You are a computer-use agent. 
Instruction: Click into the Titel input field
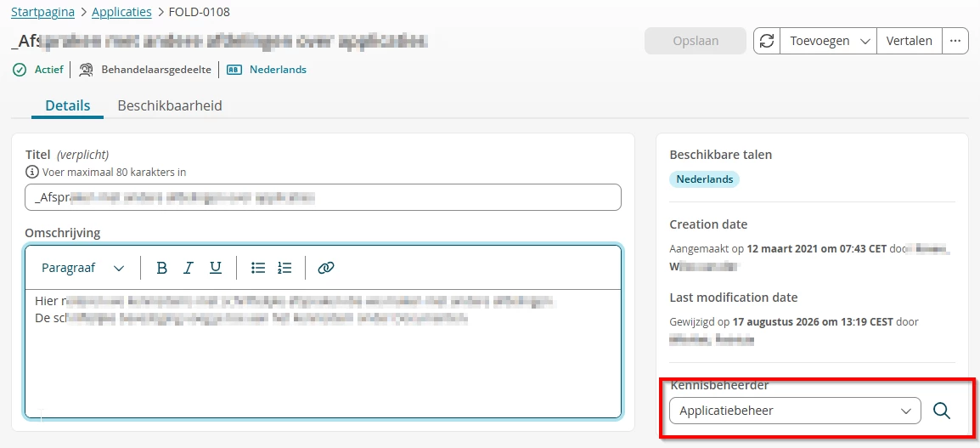point(323,197)
